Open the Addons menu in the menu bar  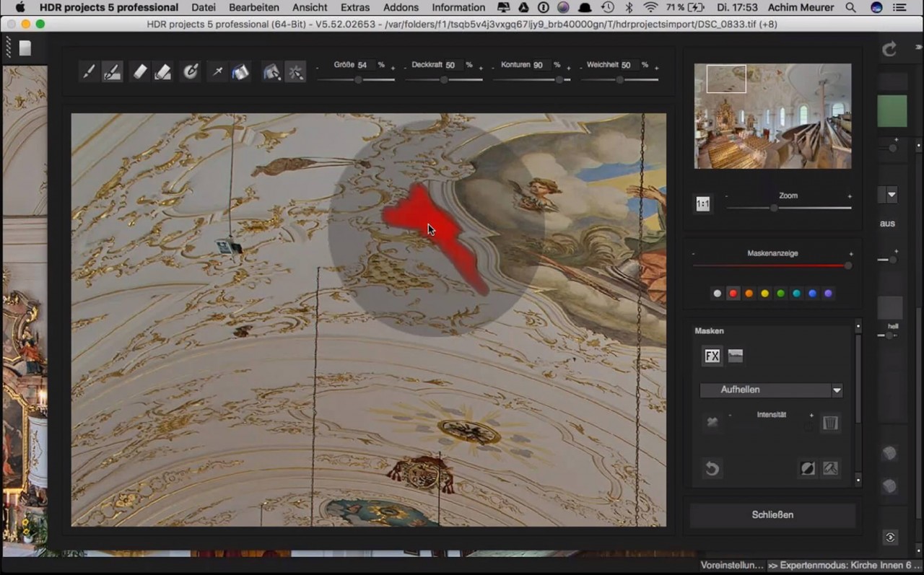click(401, 7)
